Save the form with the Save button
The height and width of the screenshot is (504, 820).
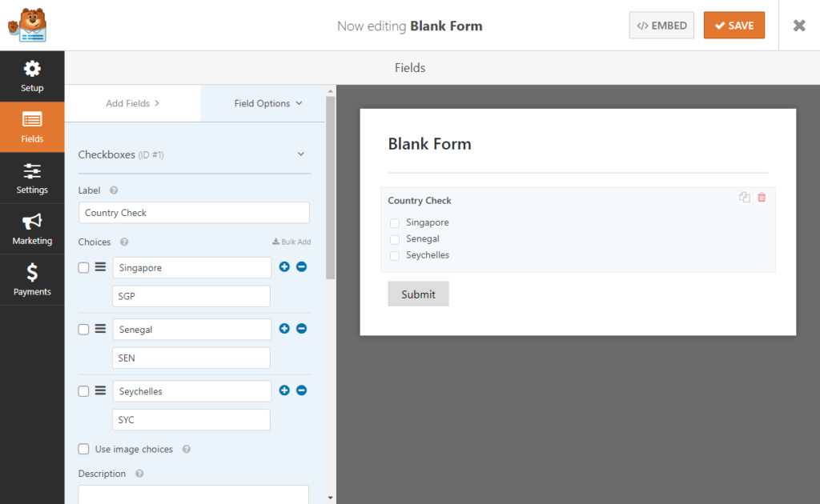(734, 25)
